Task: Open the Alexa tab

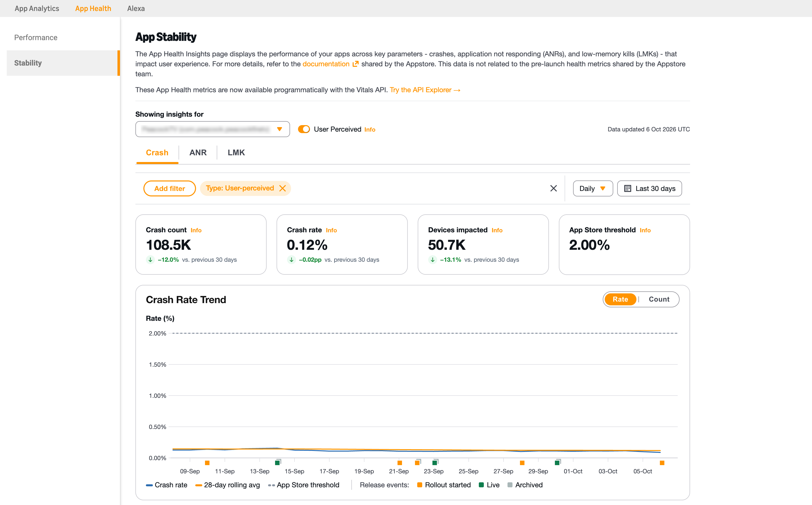Action: click(136, 8)
